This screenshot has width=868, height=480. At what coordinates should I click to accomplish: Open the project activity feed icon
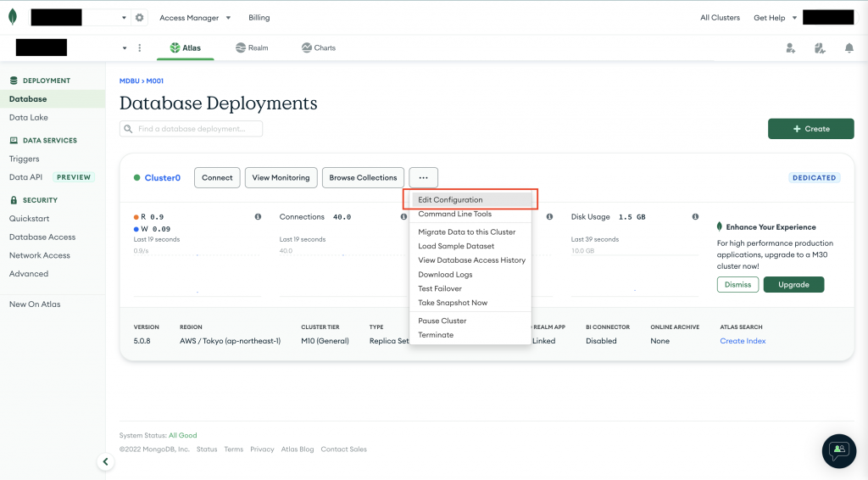point(820,48)
